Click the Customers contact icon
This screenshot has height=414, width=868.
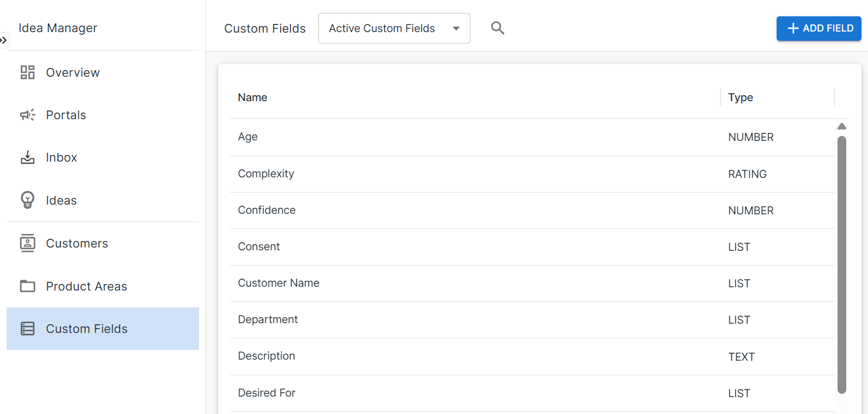[x=27, y=243]
